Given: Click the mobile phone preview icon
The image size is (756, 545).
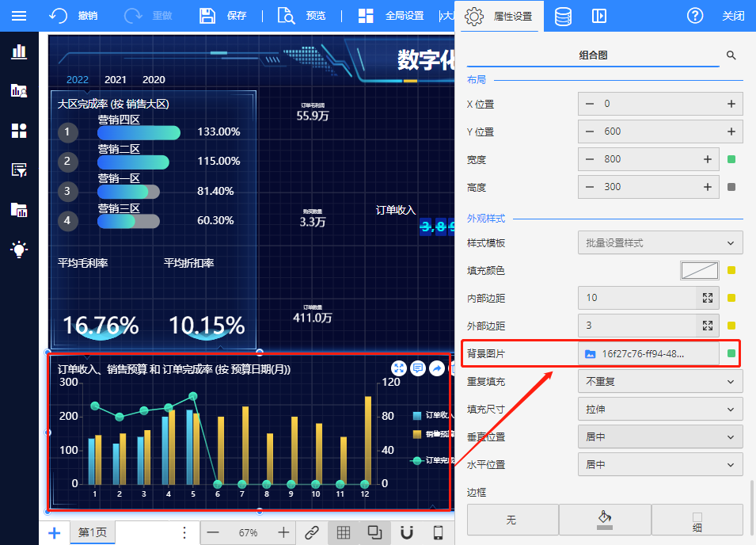Looking at the screenshot, I should 438,533.
